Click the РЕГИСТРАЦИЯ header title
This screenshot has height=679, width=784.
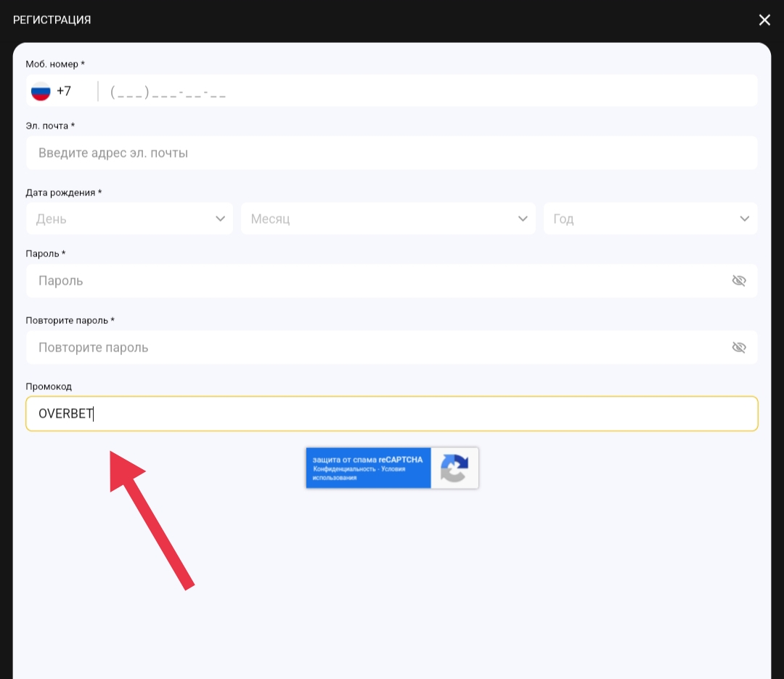[x=52, y=20]
